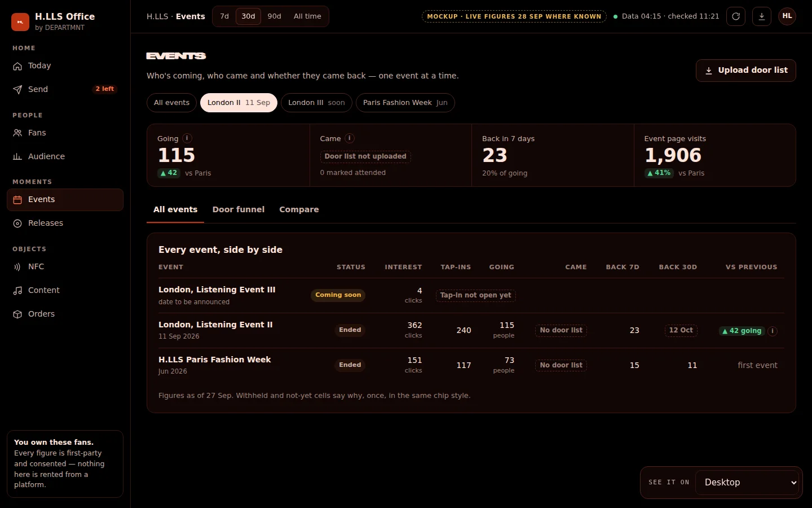
Task: Select the 90d time range
Action: (275, 16)
